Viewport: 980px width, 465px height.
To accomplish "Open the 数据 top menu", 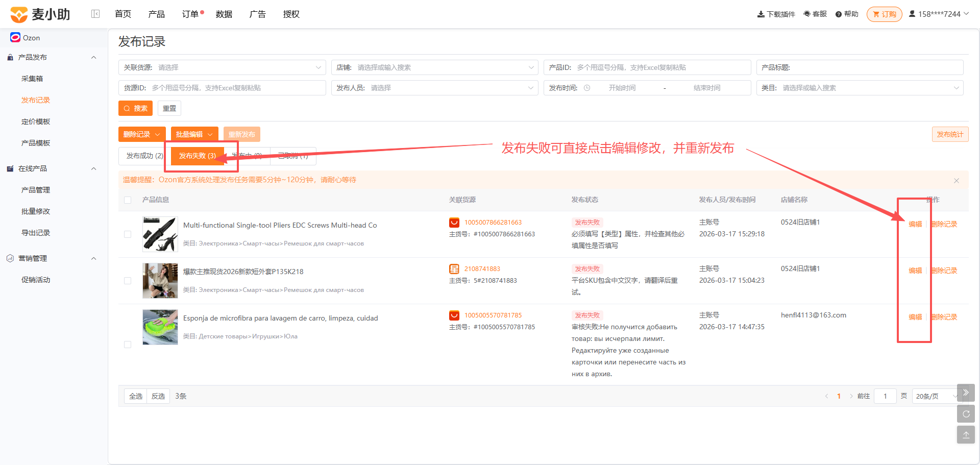I will coord(224,14).
